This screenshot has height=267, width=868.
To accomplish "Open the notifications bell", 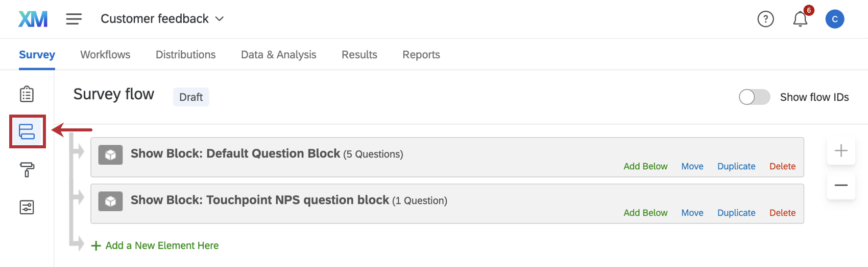I will (800, 19).
